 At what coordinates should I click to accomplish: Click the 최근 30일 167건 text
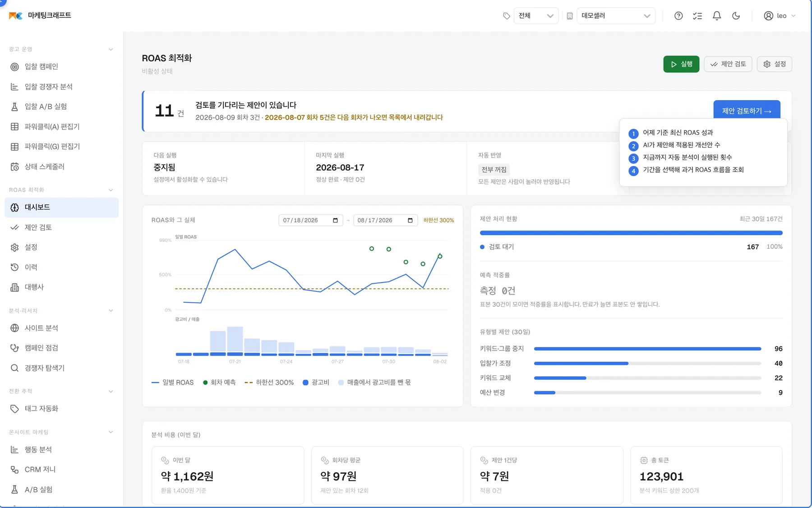pos(761,219)
